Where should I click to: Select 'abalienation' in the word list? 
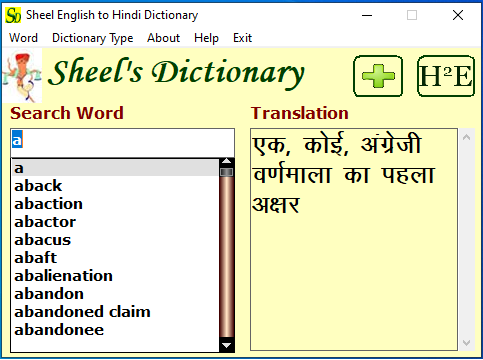(x=115, y=276)
